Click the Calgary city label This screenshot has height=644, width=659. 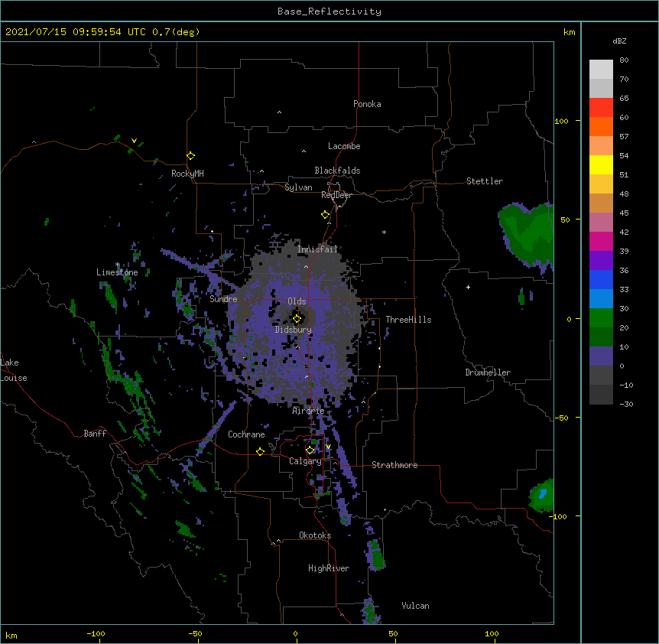pyautogui.click(x=306, y=461)
